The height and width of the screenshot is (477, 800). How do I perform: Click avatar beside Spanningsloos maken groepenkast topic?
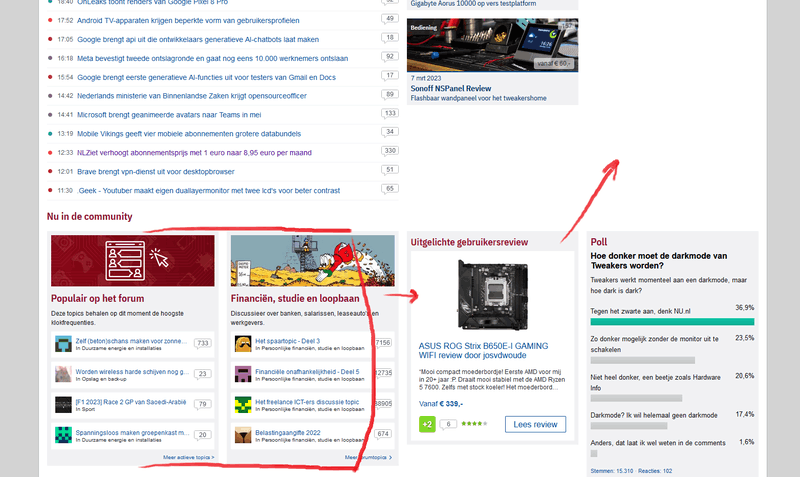[63, 435]
